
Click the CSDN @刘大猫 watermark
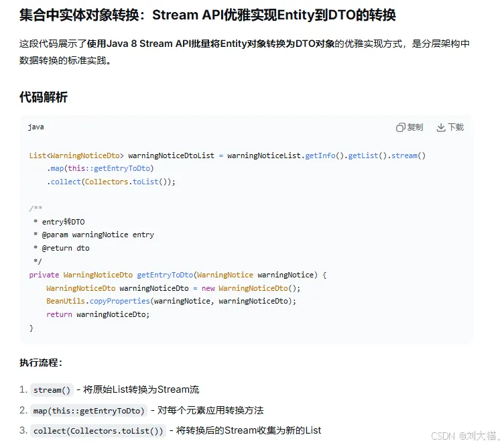point(464,436)
